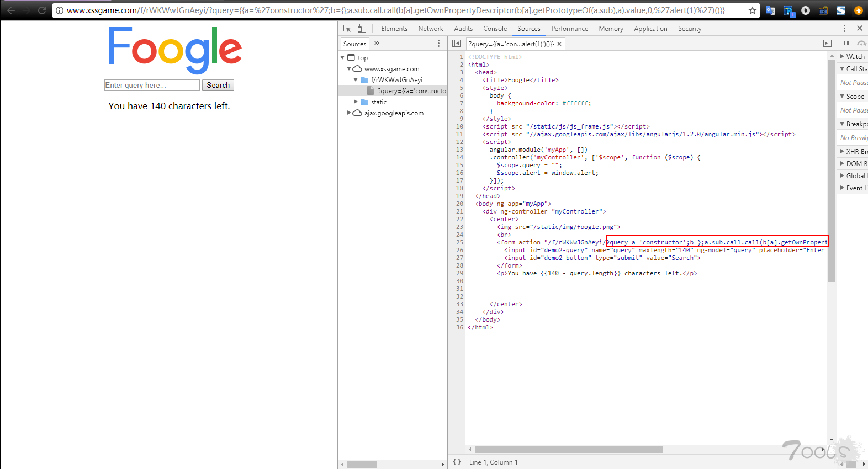
Task: Open the Google Translate extension
Action: click(770, 10)
